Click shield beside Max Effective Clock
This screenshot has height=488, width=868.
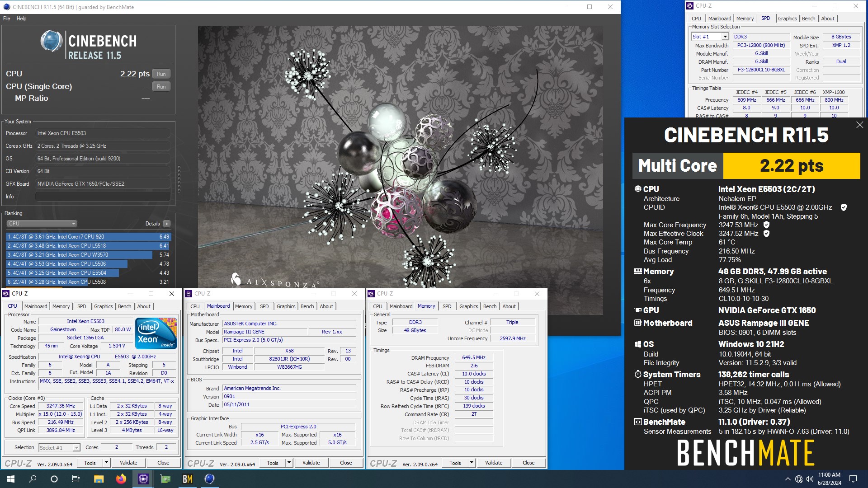(766, 234)
